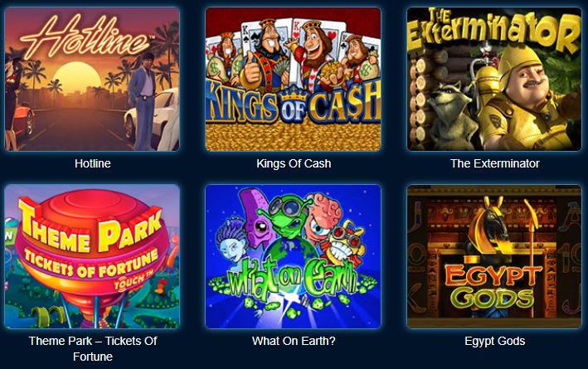Click the green alien with goggles
588x369 pixels.
pos(287,217)
